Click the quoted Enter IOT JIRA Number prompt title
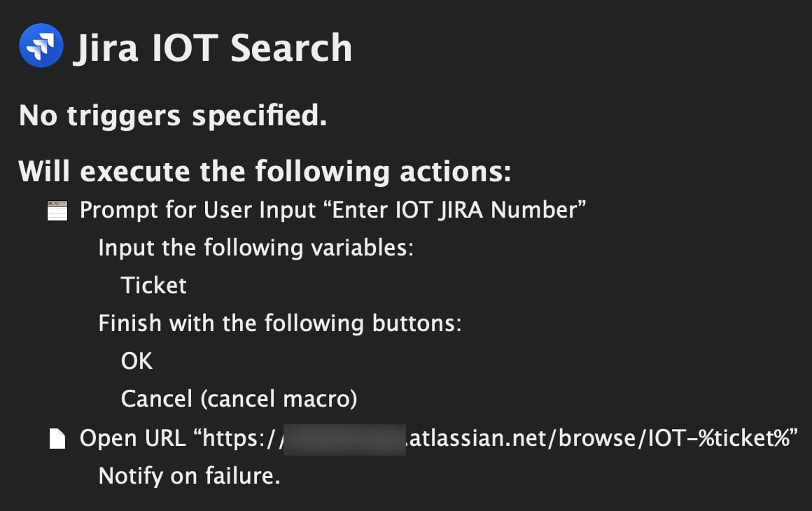812x511 pixels. point(458,210)
